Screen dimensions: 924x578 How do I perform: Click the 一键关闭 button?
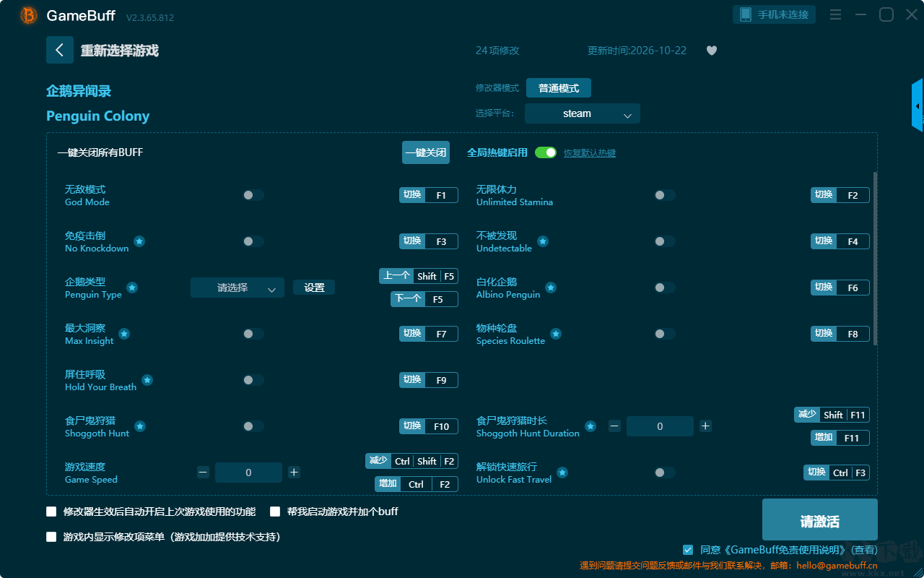[426, 152]
